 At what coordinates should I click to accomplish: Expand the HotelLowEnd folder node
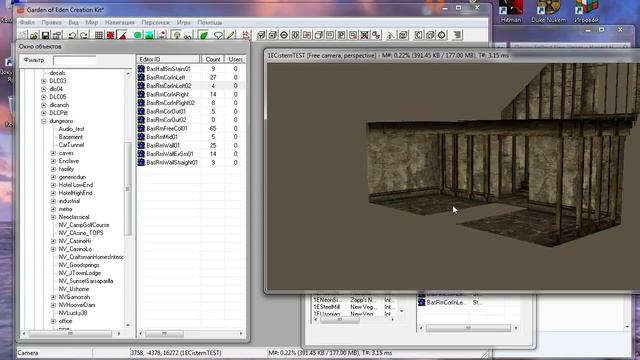(53, 185)
